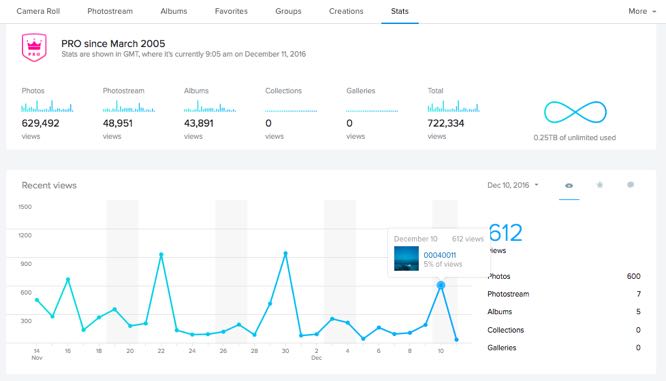Click the PRO since March 2005 heading

(x=113, y=43)
